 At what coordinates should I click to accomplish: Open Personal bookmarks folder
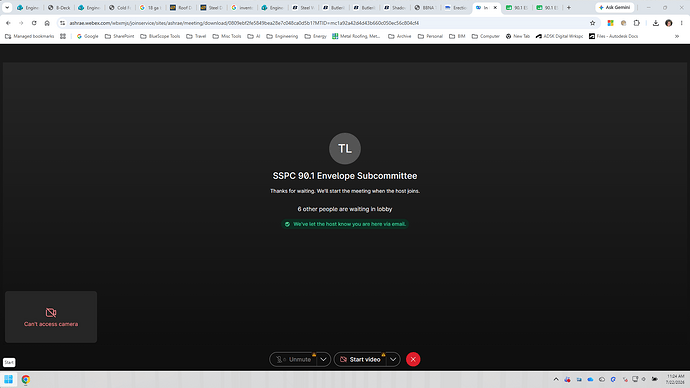coord(430,36)
